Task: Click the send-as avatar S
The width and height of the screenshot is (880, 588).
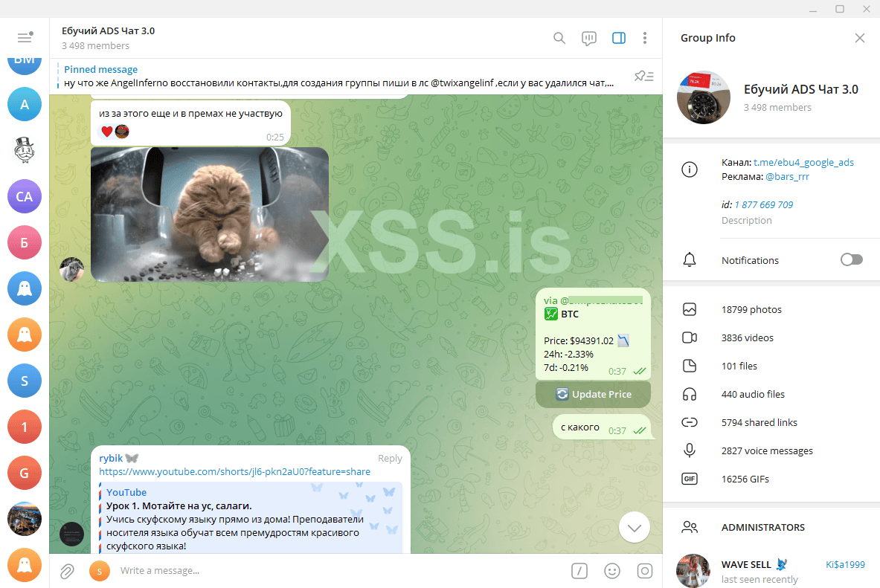Action: (x=100, y=571)
